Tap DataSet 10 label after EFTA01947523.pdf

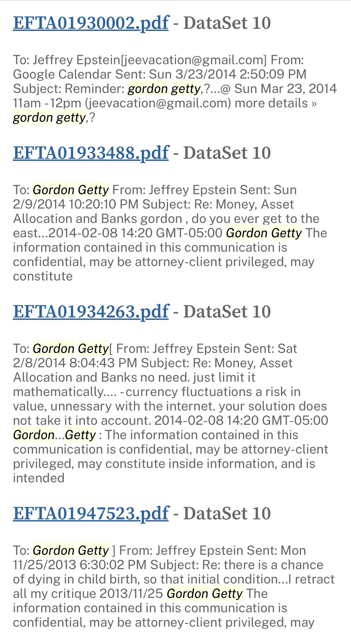coord(227,513)
